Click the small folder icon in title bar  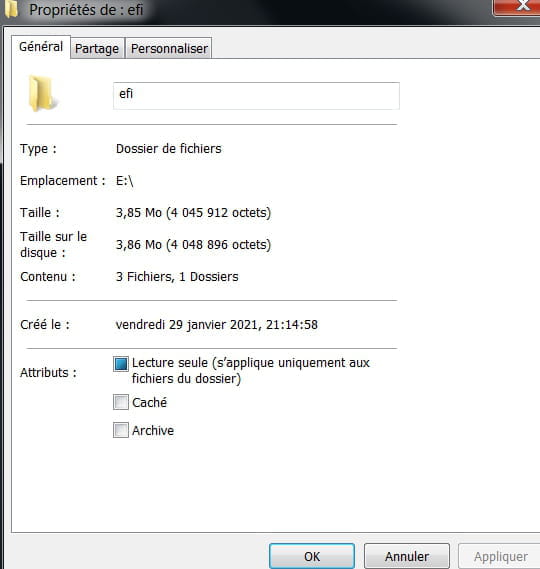click(11, 9)
